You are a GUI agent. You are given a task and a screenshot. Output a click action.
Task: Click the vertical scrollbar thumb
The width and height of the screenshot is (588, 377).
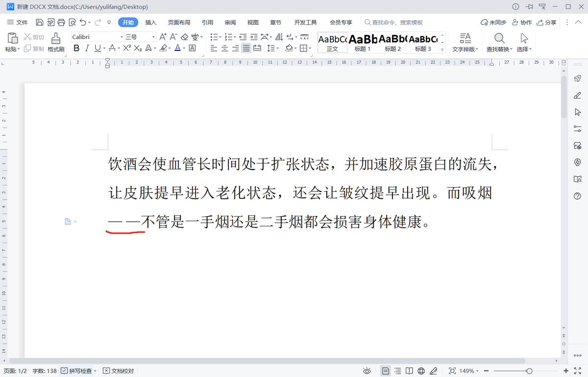[x=564, y=97]
